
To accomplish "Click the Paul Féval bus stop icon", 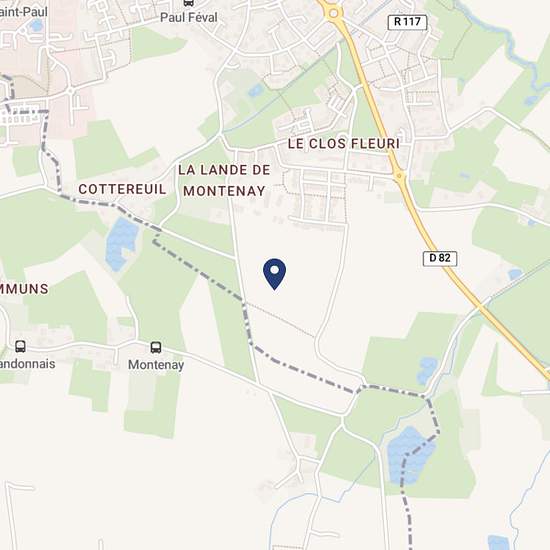I will click(189, 3).
